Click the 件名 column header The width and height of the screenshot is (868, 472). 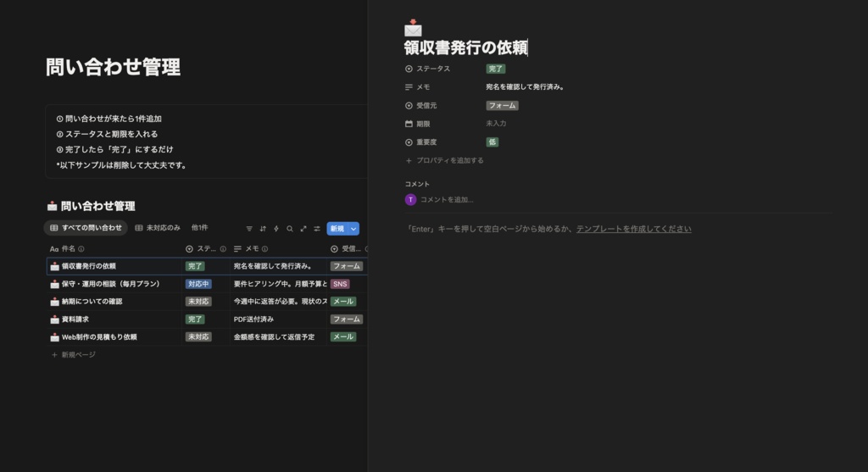pos(115,249)
